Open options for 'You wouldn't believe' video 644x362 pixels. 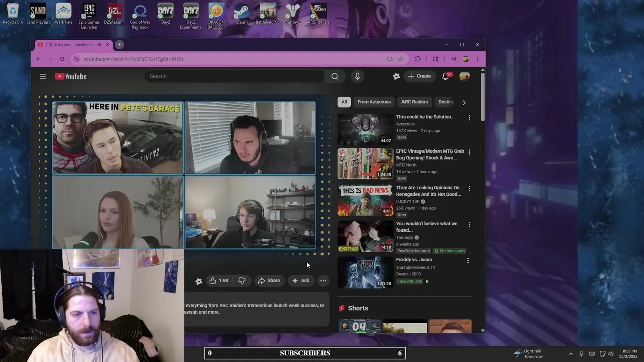pyautogui.click(x=469, y=224)
